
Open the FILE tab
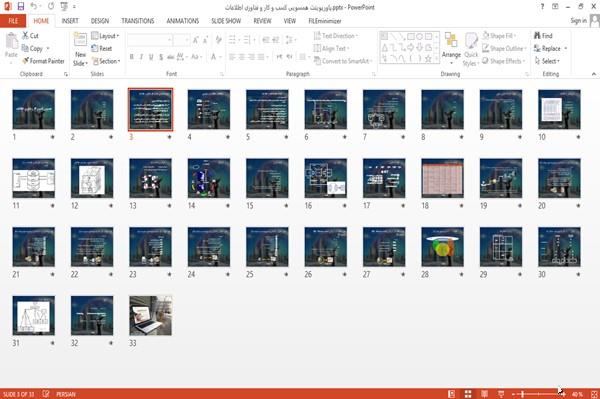coord(13,21)
